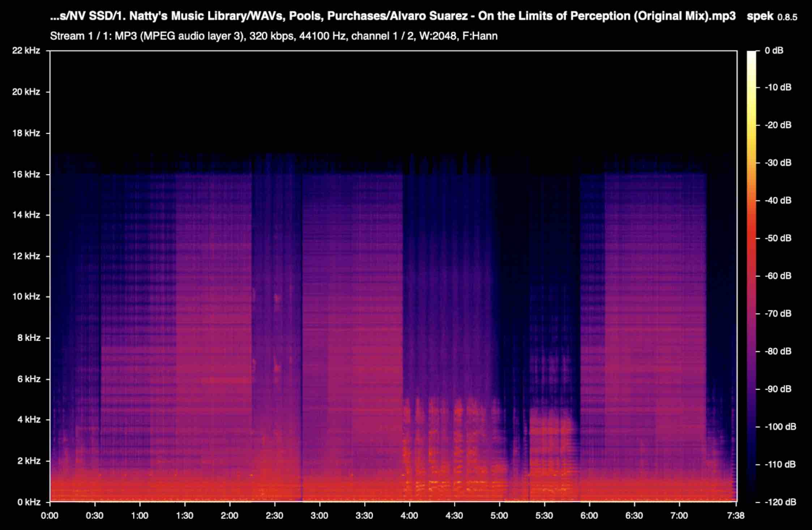Viewport: 812px width, 530px height.
Task: Click the file path title text
Action: 393,16
